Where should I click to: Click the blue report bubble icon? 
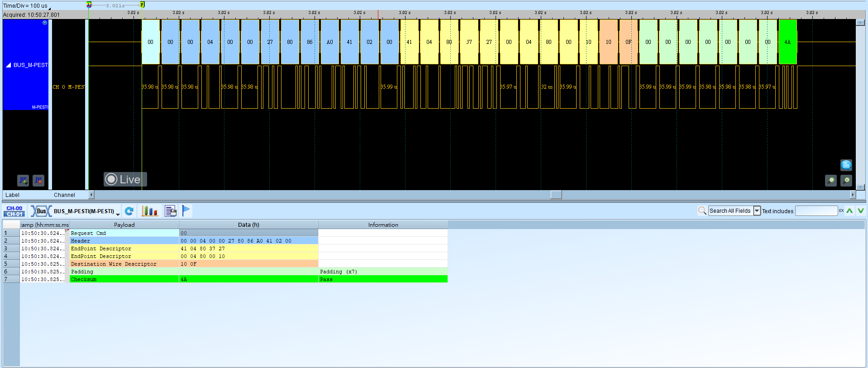tap(846, 165)
